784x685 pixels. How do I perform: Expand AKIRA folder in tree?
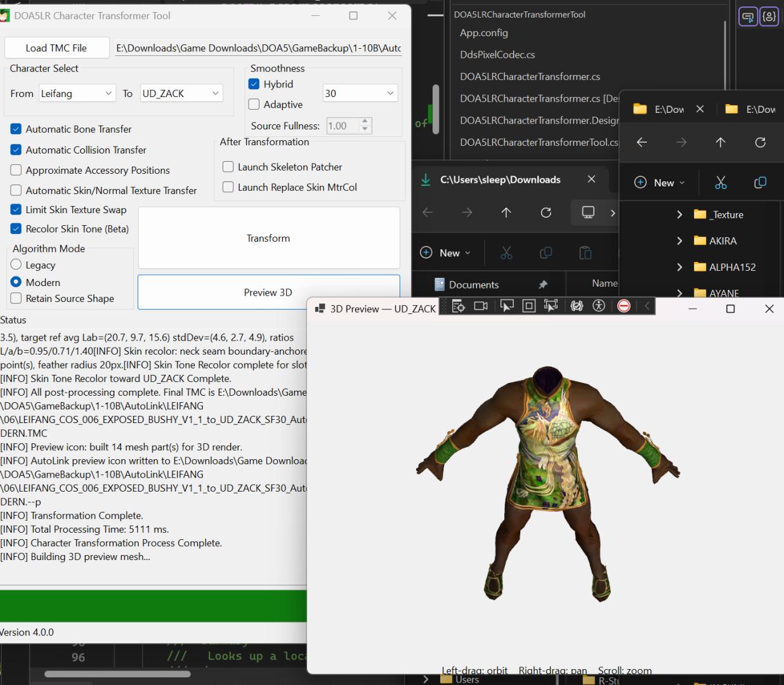click(679, 241)
